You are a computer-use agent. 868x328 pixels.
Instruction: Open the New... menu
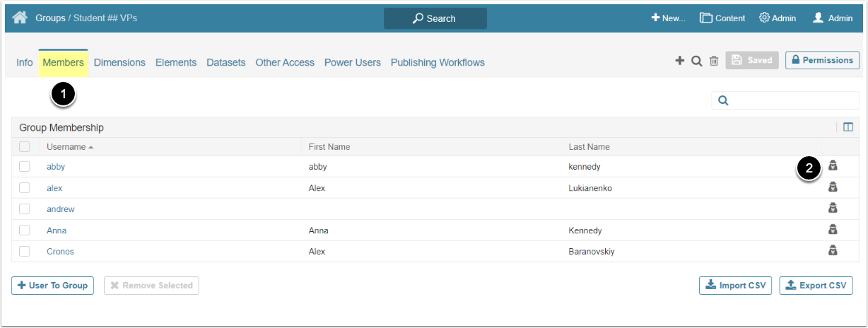[668, 18]
